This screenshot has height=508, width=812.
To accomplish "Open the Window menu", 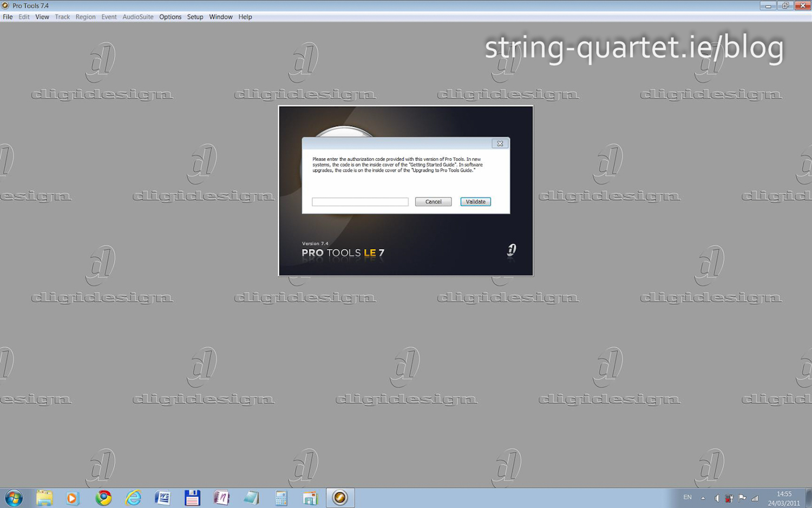I will tap(220, 17).
